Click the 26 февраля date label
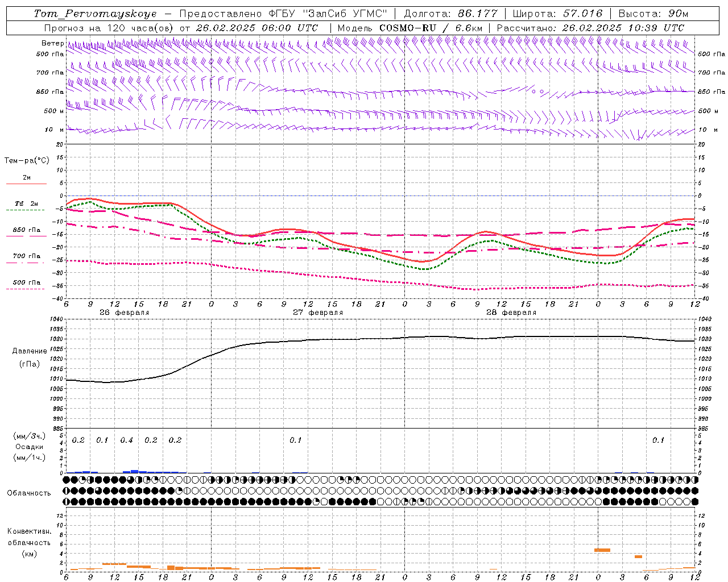 pyautogui.click(x=125, y=313)
